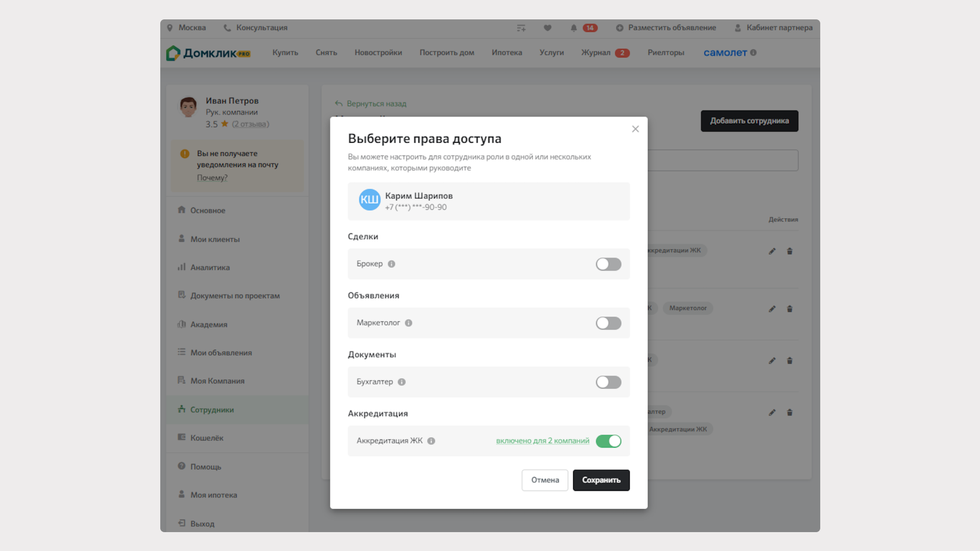Click the Отмена button
The width and height of the screenshot is (980, 551).
pyautogui.click(x=545, y=480)
